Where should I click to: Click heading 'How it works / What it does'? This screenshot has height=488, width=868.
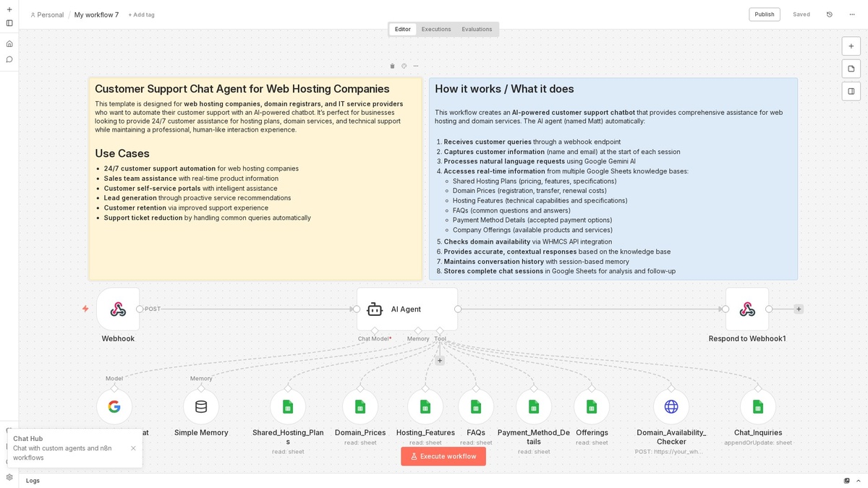click(x=504, y=89)
